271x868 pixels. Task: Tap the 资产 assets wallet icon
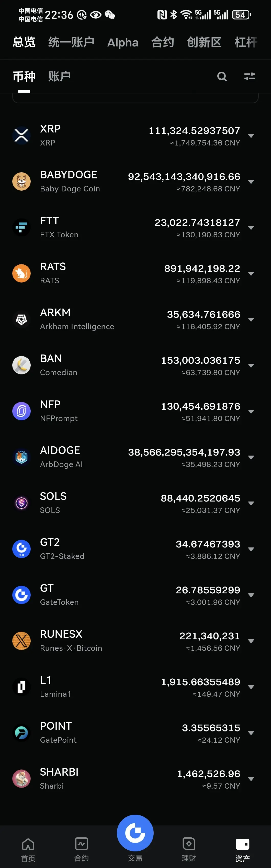[243, 844]
